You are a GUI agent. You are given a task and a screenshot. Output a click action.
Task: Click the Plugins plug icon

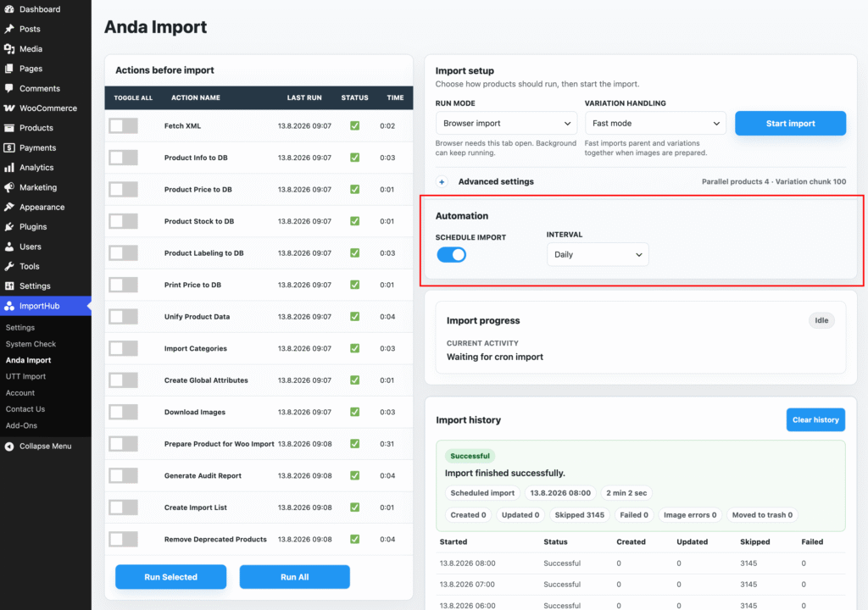coord(9,226)
